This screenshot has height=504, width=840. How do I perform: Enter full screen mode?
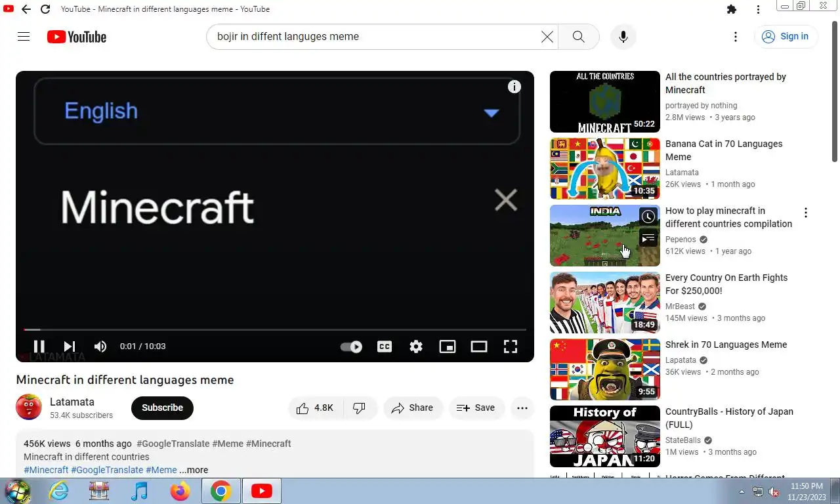[511, 346]
